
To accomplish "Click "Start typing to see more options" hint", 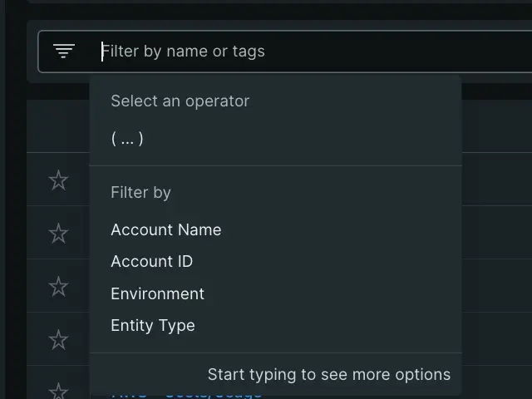I will [x=328, y=374].
